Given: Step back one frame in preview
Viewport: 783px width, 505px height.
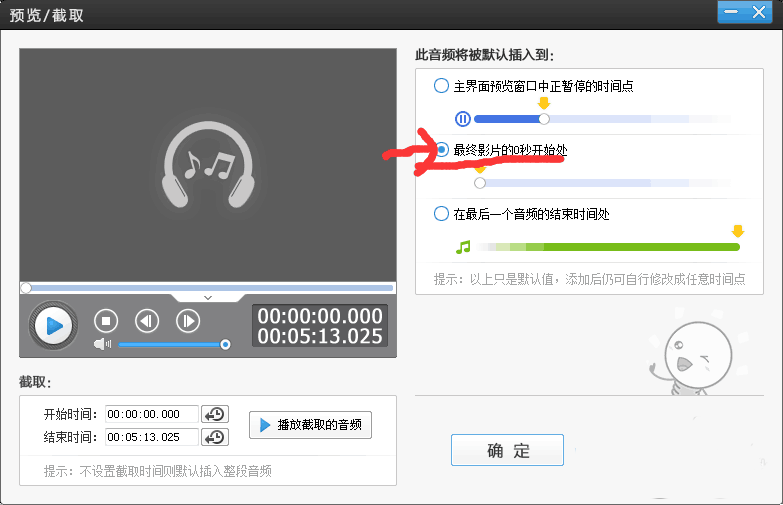Looking at the screenshot, I should (147, 321).
